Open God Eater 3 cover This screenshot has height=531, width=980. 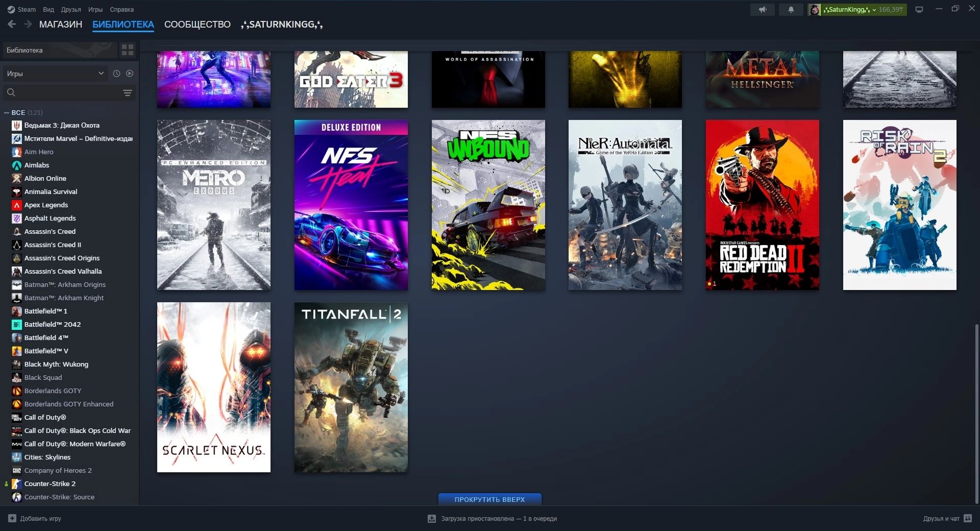coord(351,79)
